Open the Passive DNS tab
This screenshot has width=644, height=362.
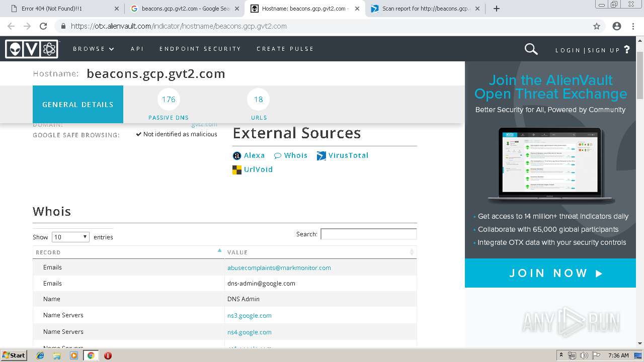[x=169, y=105]
